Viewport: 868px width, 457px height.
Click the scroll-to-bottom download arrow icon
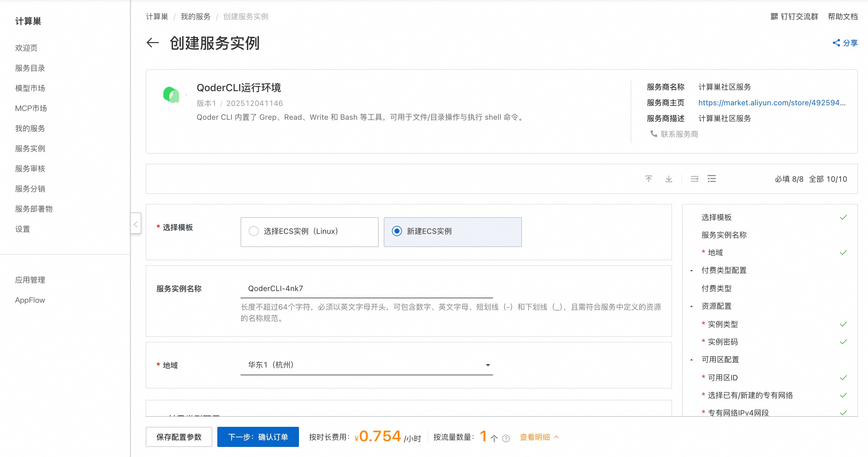(669, 179)
